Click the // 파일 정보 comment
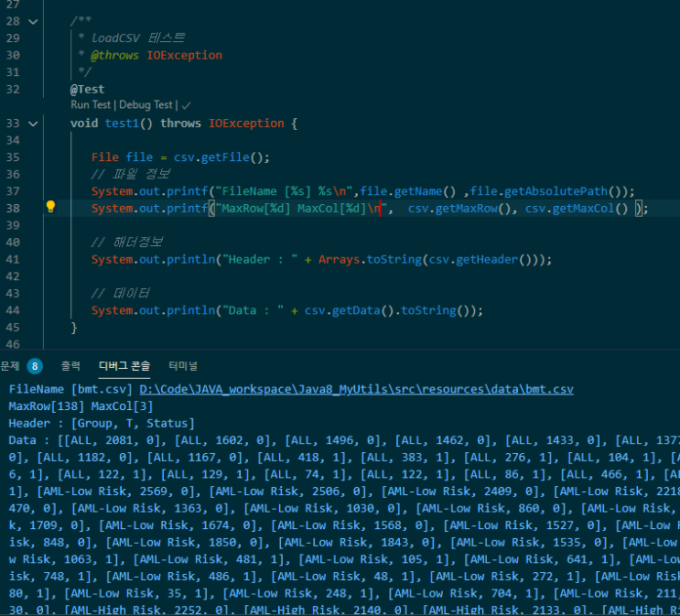680x616 pixels. click(131, 175)
